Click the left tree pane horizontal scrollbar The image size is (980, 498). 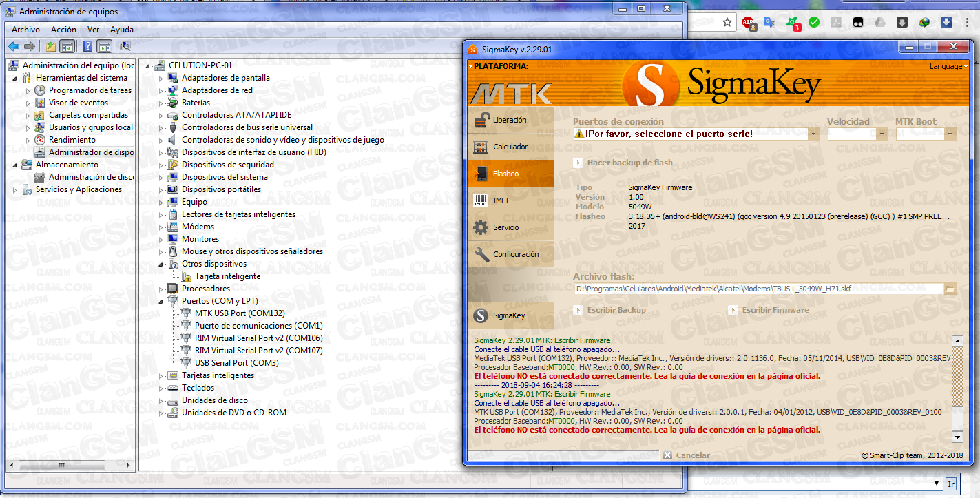(70, 465)
